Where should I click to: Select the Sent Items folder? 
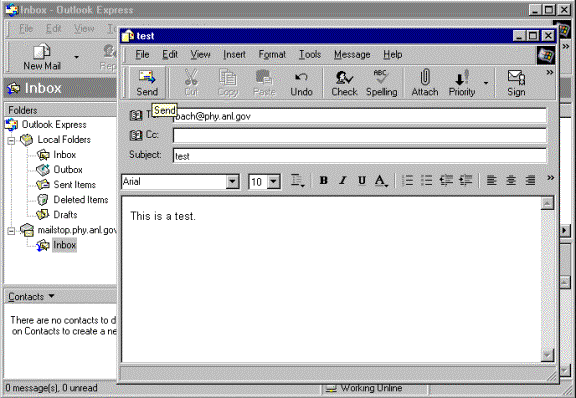coord(74,184)
